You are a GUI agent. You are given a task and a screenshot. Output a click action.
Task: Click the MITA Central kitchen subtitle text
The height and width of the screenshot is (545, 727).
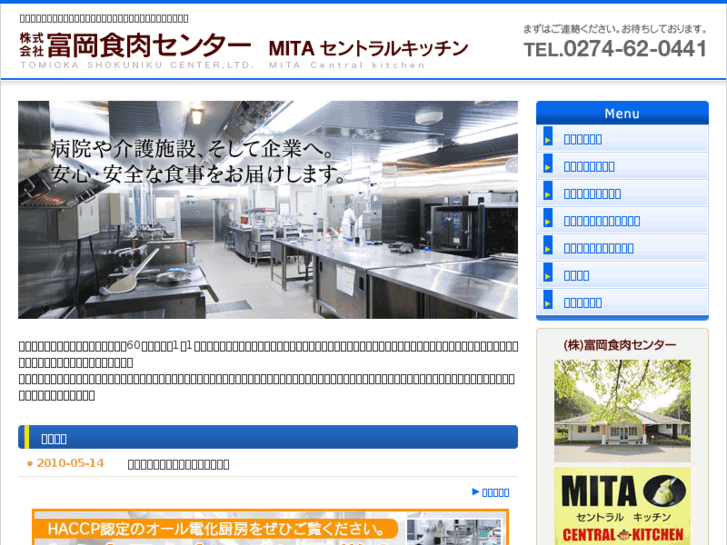(347, 65)
